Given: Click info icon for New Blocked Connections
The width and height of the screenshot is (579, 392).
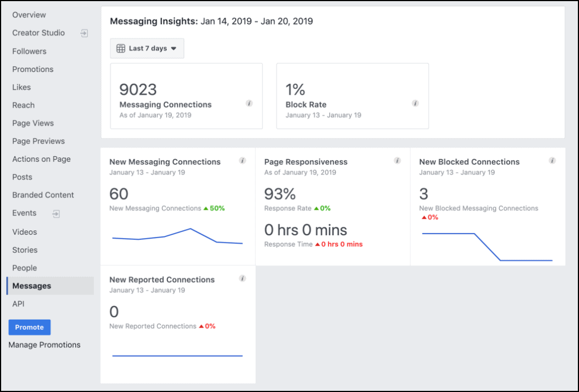Looking at the screenshot, I should click(552, 161).
